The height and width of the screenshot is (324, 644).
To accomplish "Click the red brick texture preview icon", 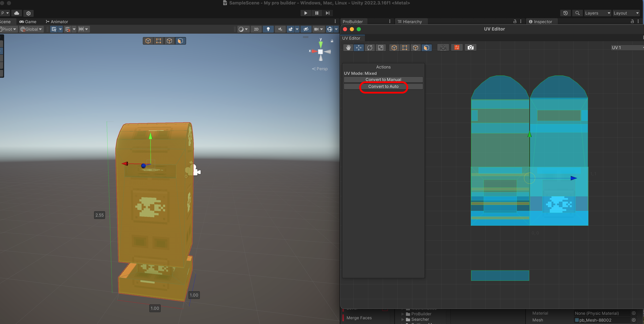I will pyautogui.click(x=457, y=48).
